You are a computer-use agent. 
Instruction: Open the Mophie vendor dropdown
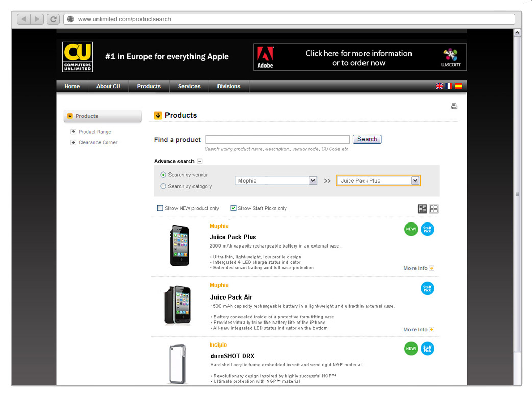pyautogui.click(x=276, y=181)
